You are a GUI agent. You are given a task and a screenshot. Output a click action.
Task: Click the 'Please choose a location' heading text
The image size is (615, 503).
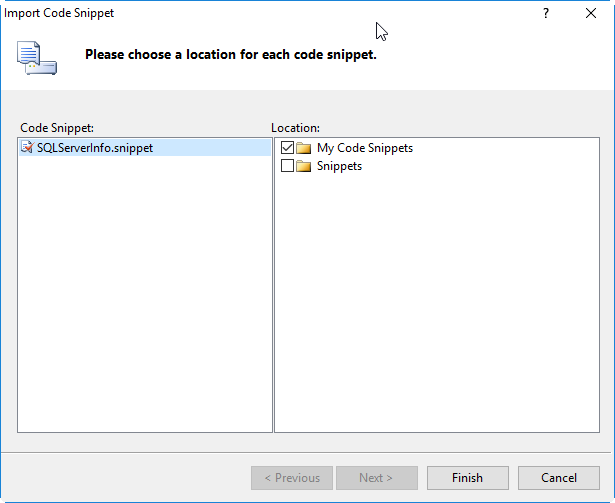pos(230,54)
